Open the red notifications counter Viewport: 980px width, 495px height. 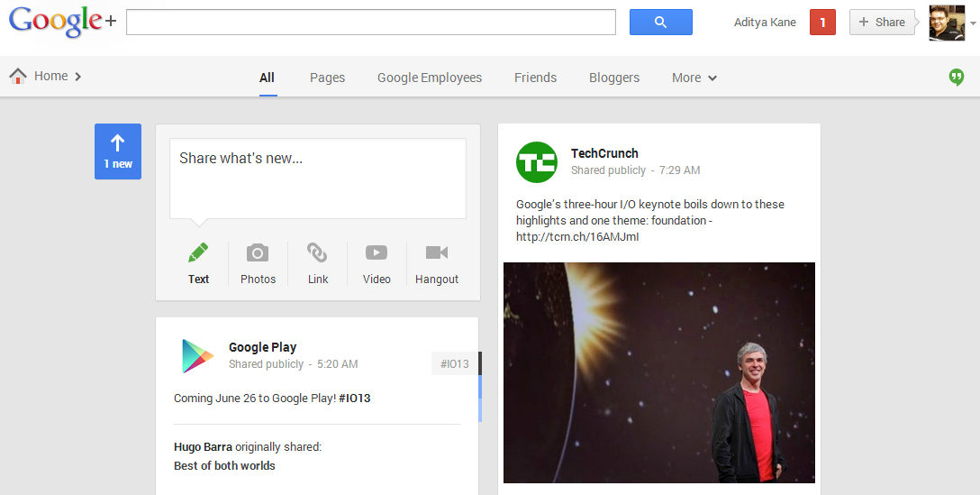[822, 23]
